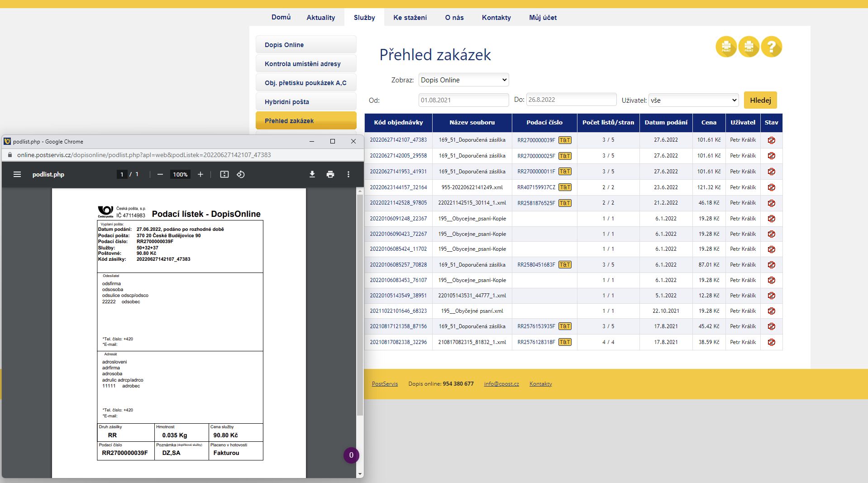Viewport: 868px width, 483px height.
Task: Click status icon for order 20220221142528_97805
Action: (772, 203)
